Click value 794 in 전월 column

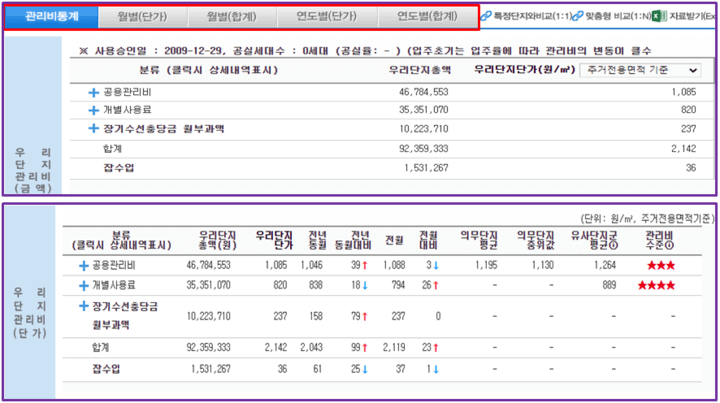398,285
